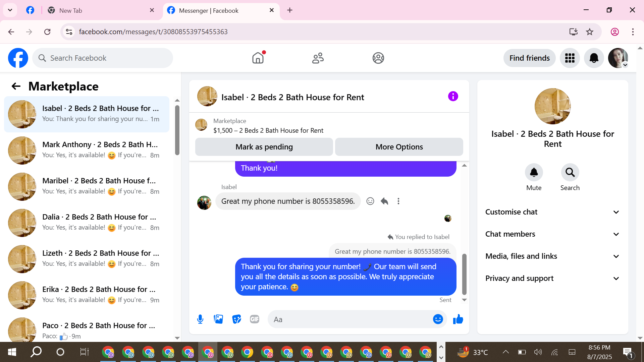Viewport: 644px width, 362px height.
Task: Open Maribel chat in list
Action: pos(87,187)
